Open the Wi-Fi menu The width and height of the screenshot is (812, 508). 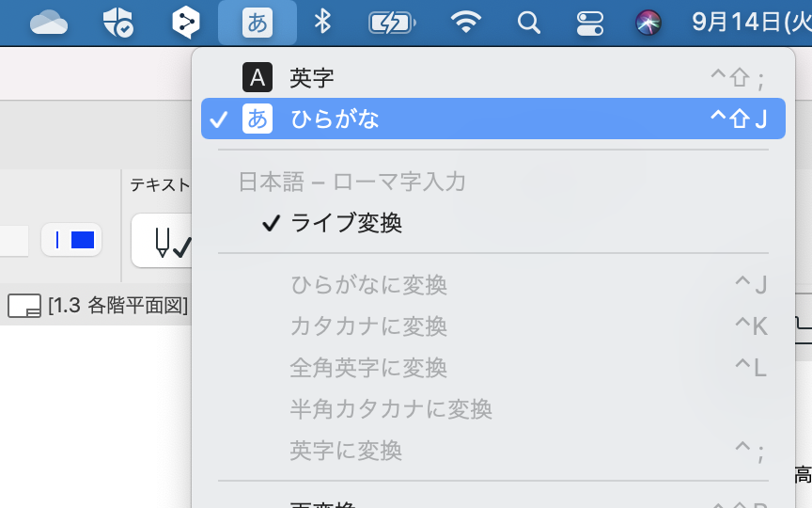coord(465,23)
